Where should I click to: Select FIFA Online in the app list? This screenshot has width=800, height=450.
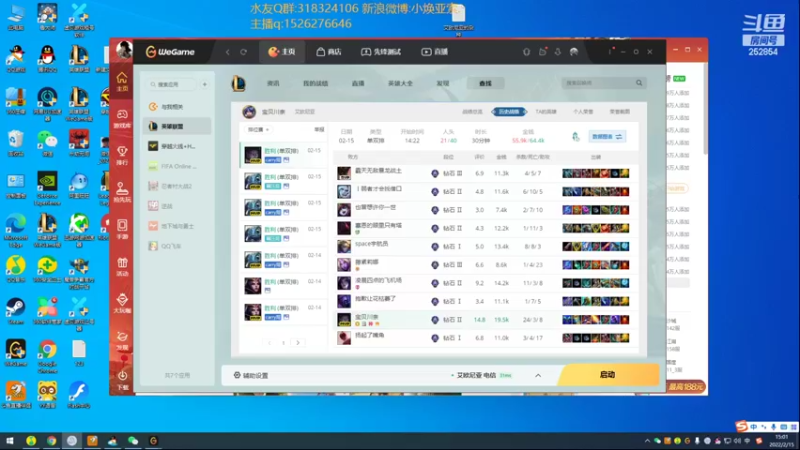pyautogui.click(x=177, y=166)
